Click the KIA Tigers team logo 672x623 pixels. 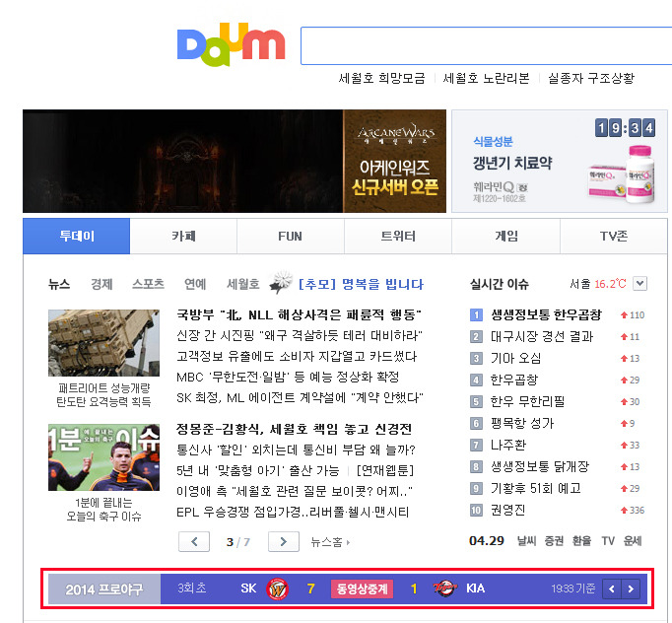click(x=444, y=588)
